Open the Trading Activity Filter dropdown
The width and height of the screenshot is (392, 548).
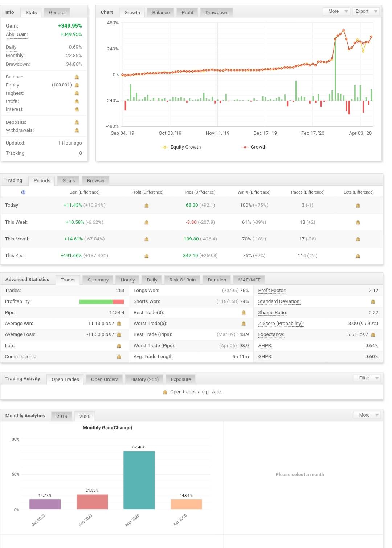(x=367, y=378)
